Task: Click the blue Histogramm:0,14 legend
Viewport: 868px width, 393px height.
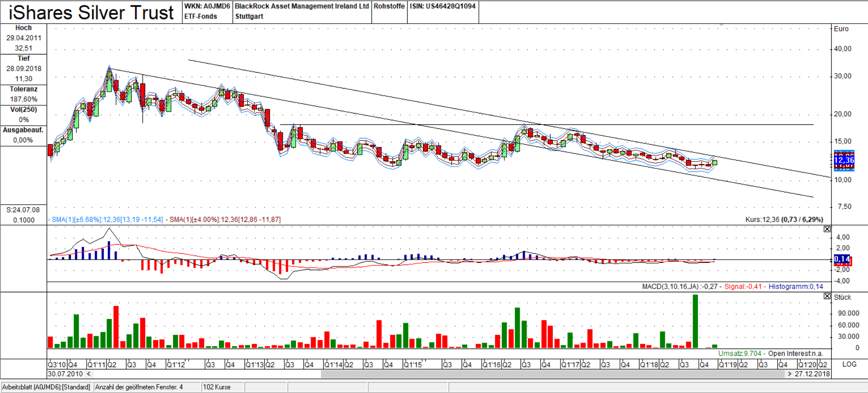Action: (x=796, y=286)
